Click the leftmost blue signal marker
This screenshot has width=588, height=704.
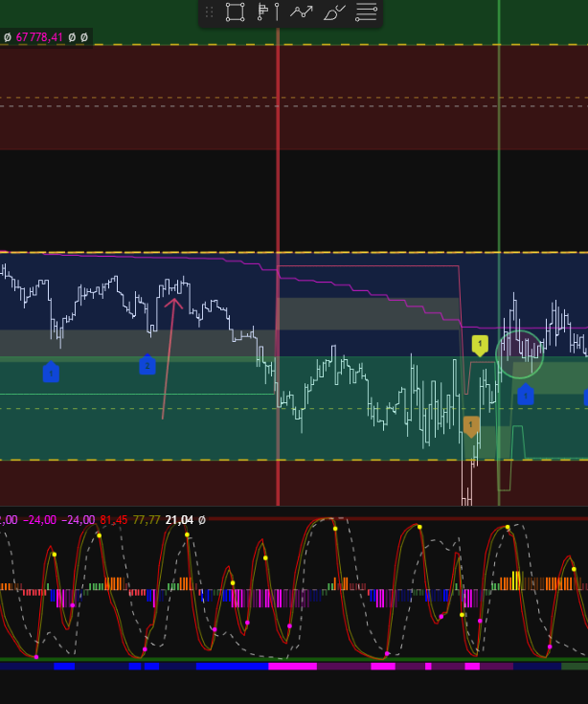tap(51, 373)
